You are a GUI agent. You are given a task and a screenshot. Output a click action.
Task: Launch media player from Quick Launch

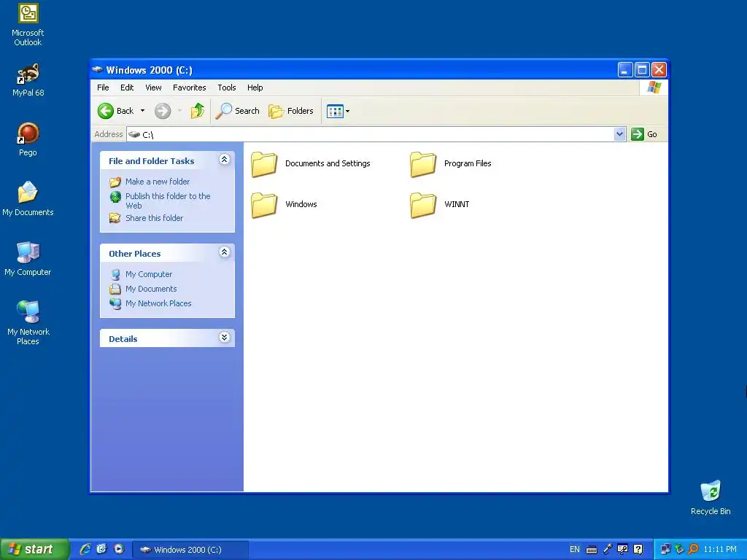[119, 549]
